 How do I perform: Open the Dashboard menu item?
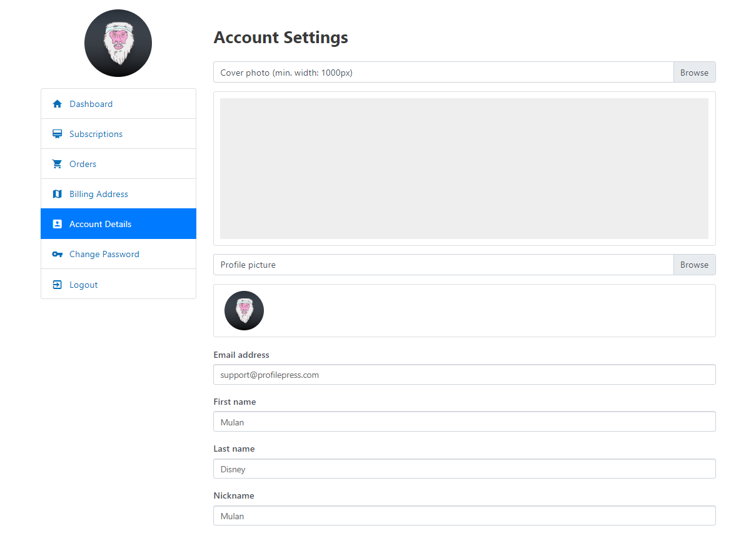tap(118, 104)
